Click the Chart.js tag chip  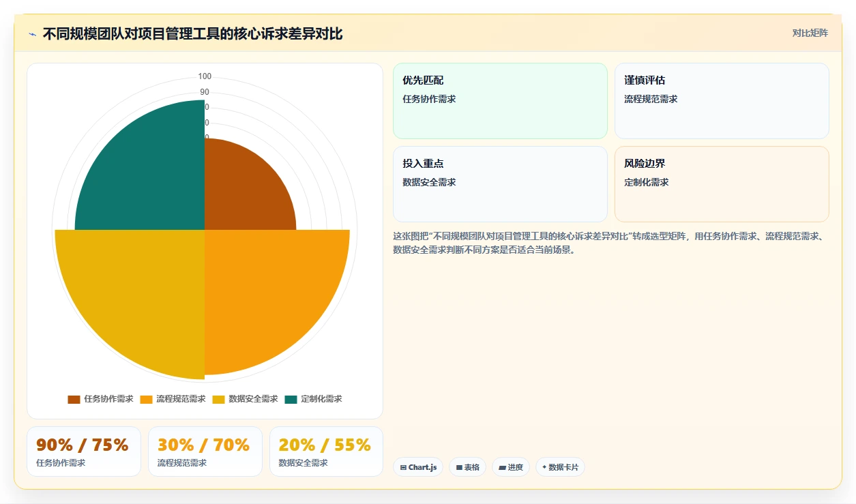[418, 467]
